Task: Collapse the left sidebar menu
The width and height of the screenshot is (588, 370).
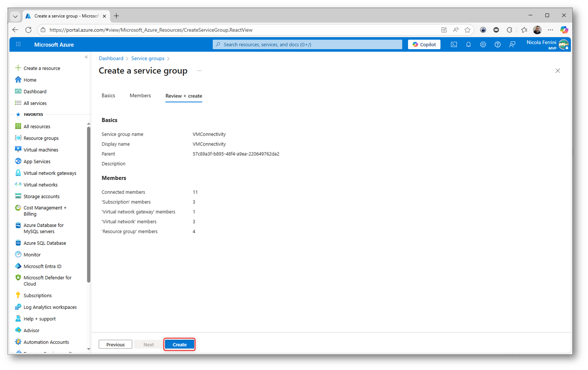Action: point(86,57)
